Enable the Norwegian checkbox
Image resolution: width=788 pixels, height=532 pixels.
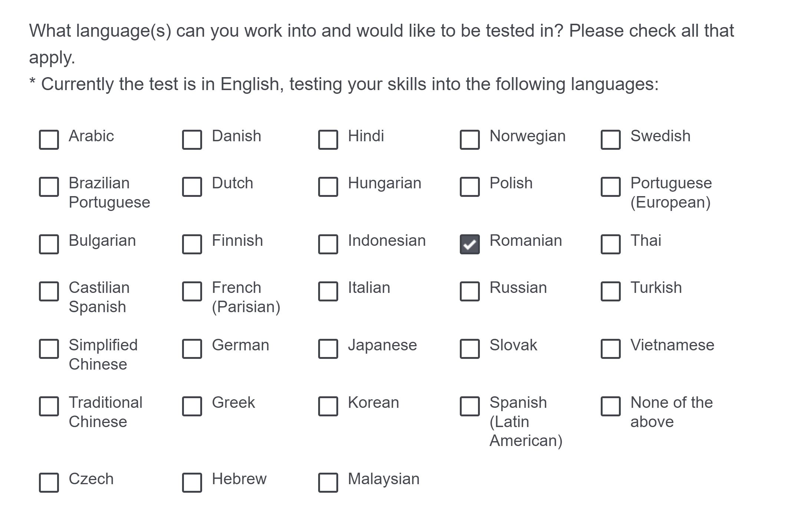469,140
